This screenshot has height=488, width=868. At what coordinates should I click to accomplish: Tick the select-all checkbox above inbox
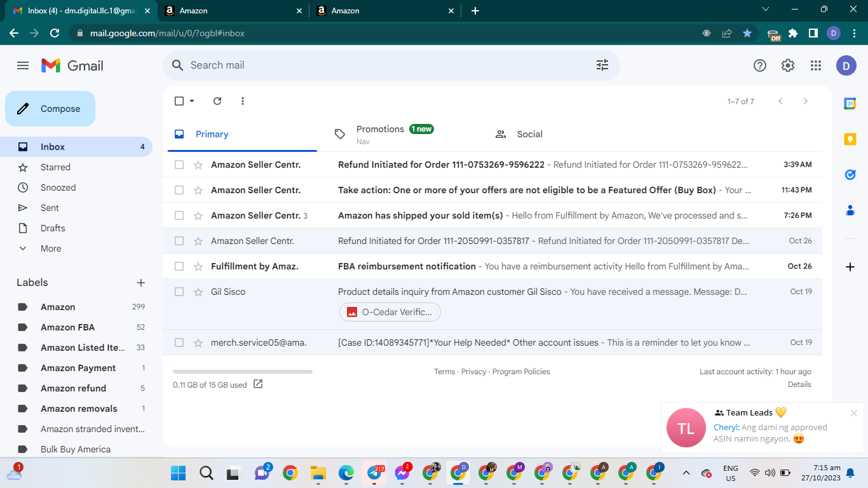179,101
